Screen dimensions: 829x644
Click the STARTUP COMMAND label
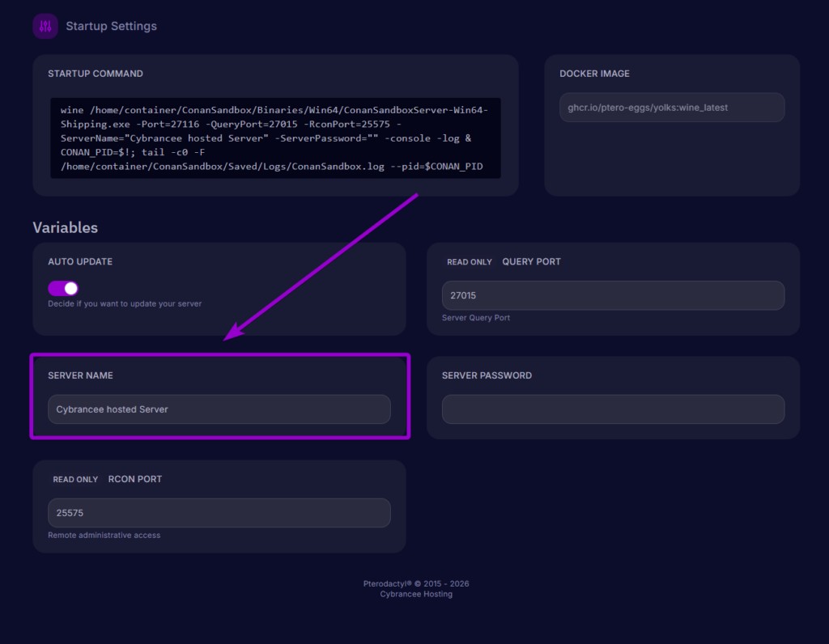coord(96,74)
